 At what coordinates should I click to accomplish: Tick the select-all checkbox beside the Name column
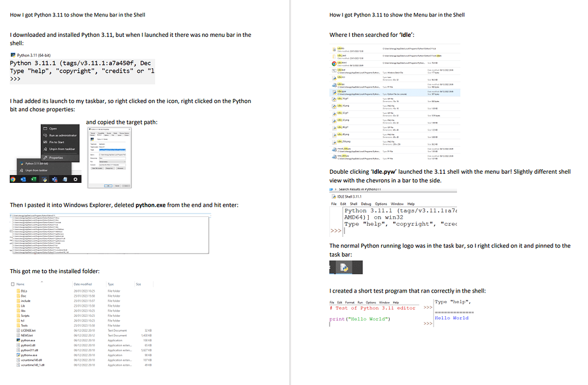point(12,284)
